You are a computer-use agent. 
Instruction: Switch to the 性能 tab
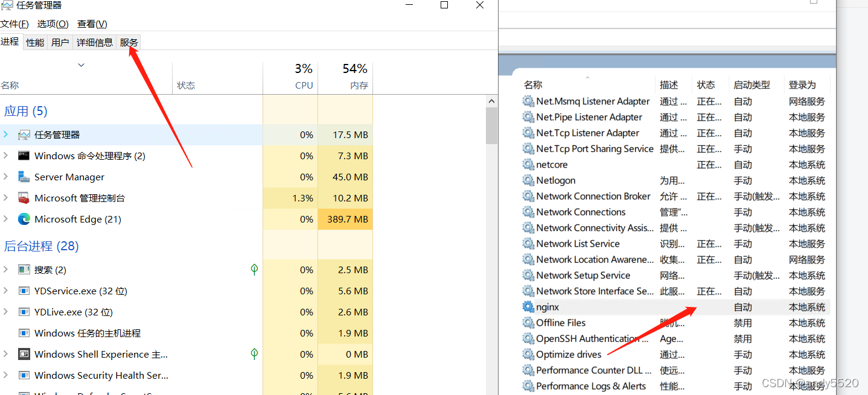pos(35,42)
